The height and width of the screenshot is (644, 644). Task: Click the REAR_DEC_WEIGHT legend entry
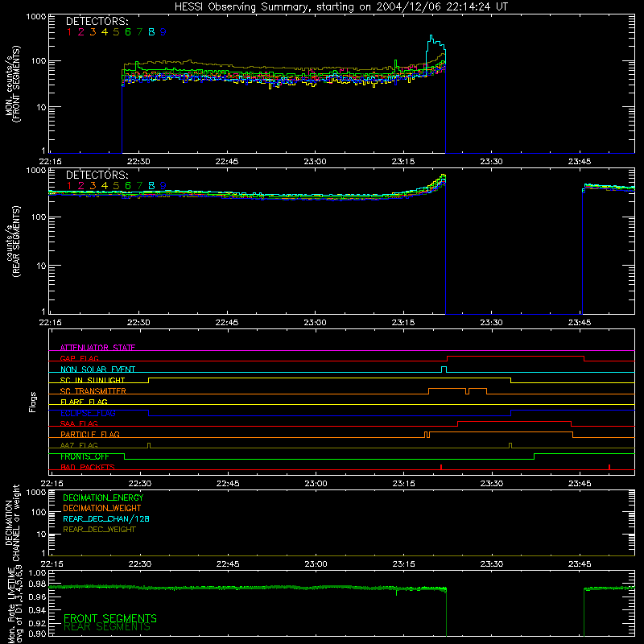[99, 530]
